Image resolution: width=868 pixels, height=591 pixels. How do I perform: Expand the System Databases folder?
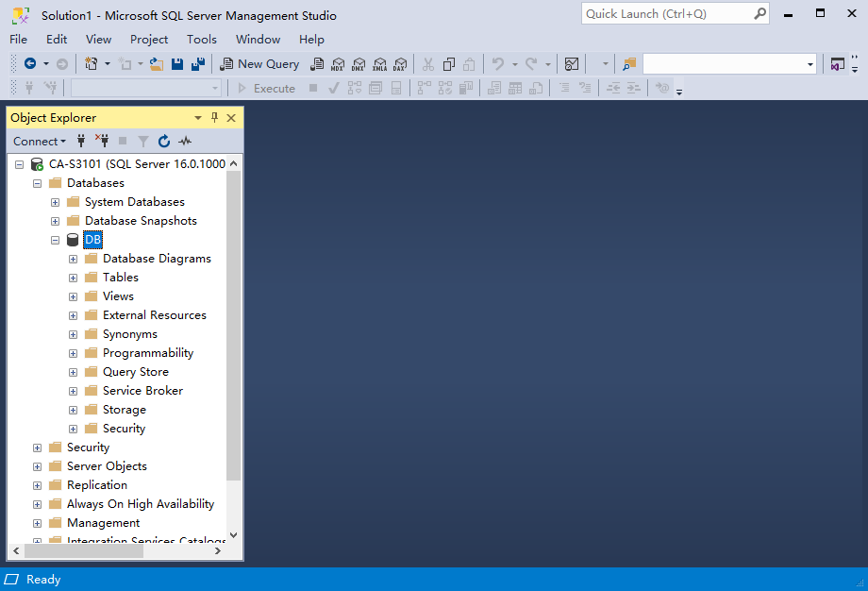(56, 202)
